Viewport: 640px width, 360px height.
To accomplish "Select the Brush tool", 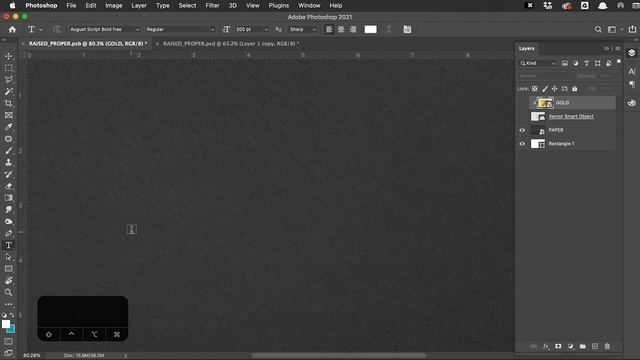I will point(9,151).
